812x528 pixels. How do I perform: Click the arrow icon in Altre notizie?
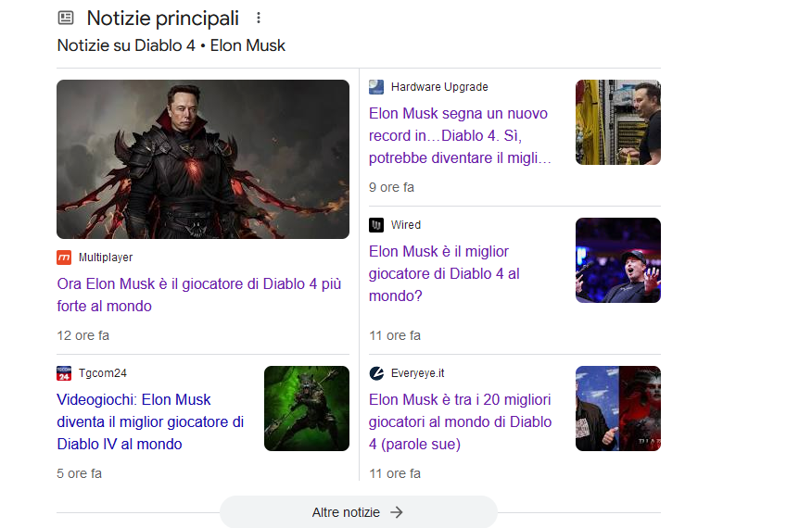pyautogui.click(x=397, y=512)
